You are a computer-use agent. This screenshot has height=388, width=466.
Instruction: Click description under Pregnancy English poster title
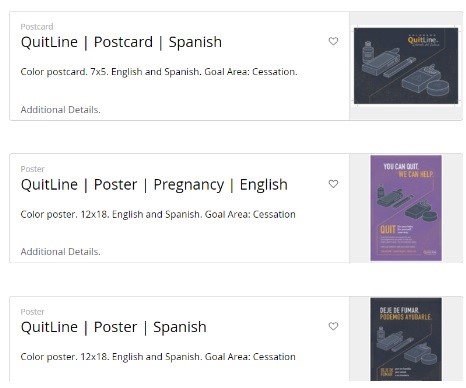tap(158, 214)
